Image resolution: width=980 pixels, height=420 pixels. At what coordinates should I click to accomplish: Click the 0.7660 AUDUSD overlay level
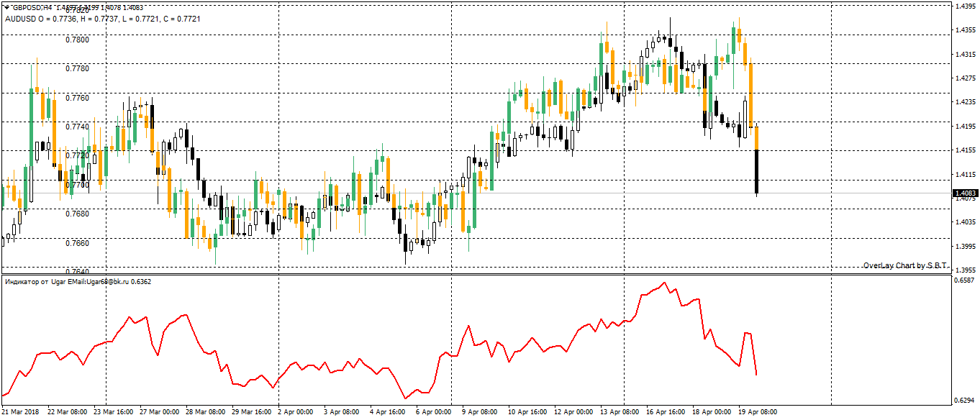click(x=78, y=243)
